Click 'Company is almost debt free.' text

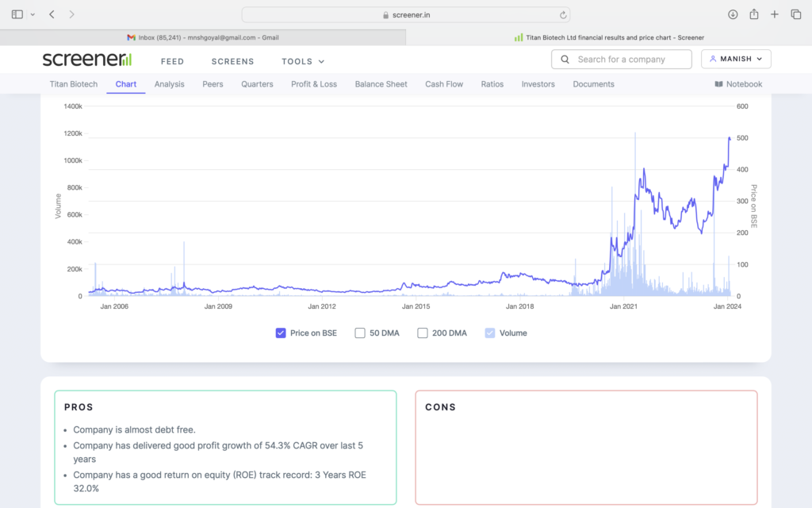point(134,429)
